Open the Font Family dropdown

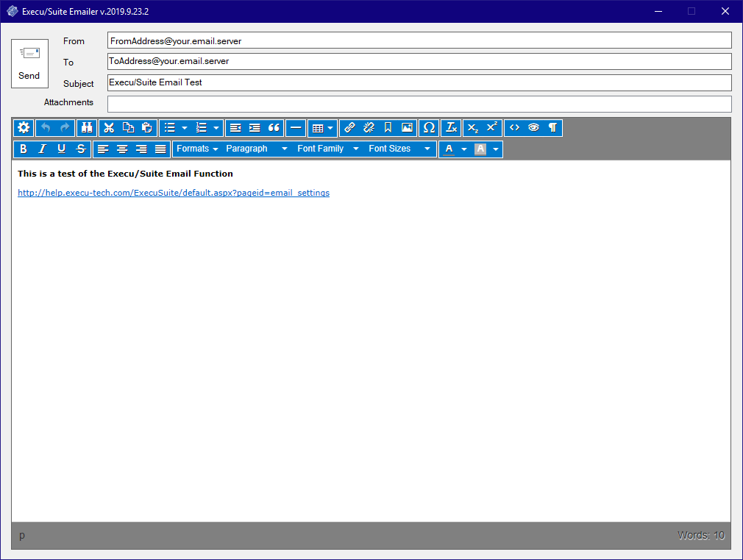327,149
